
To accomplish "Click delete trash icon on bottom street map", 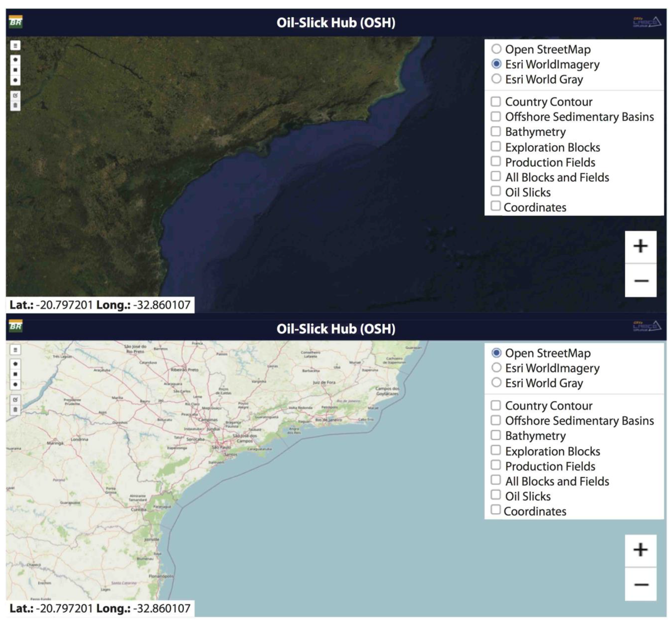I will (15, 410).
